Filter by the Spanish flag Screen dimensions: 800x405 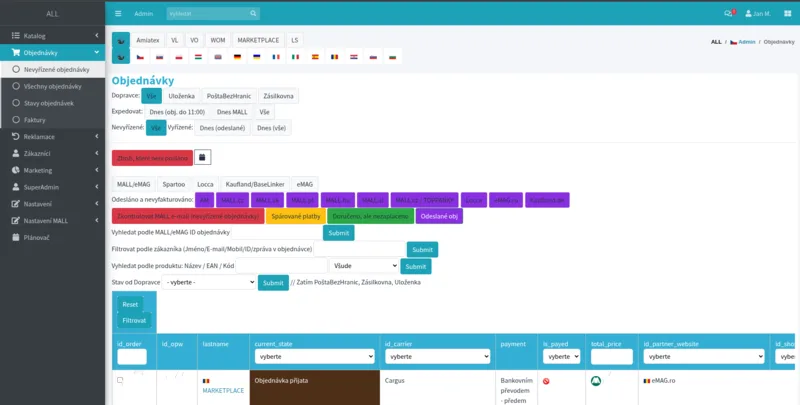[315, 57]
